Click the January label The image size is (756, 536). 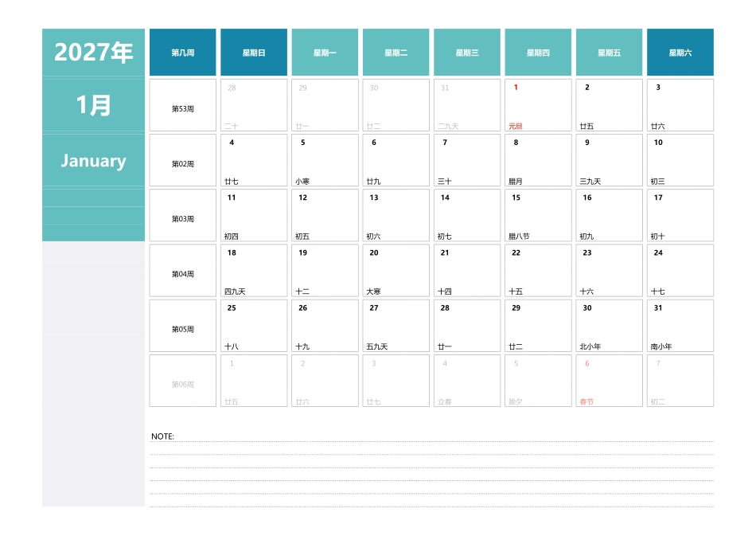93,160
